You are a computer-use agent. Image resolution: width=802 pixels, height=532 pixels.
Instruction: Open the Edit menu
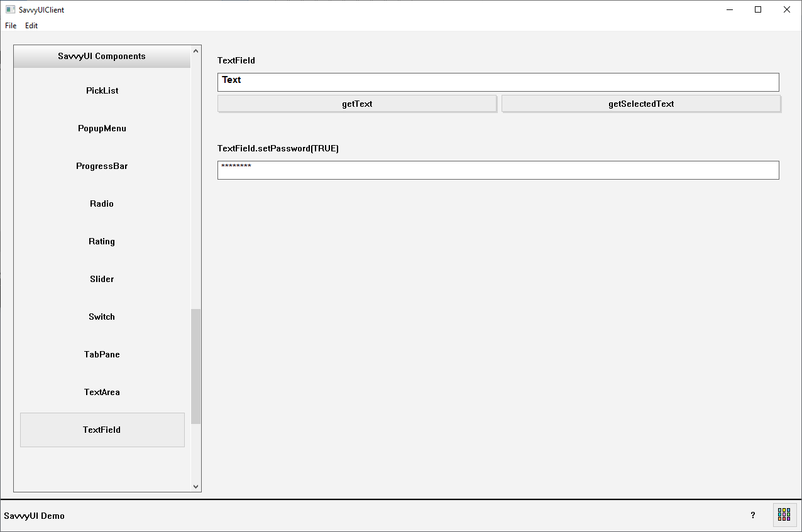coord(31,26)
